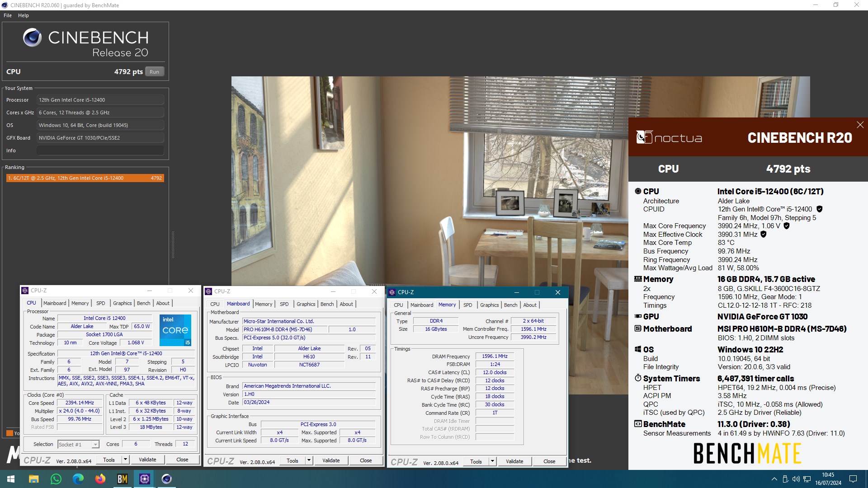Click CPU-Z title icon of first CPU window
This screenshot has width=868, height=488.
coord(25,291)
